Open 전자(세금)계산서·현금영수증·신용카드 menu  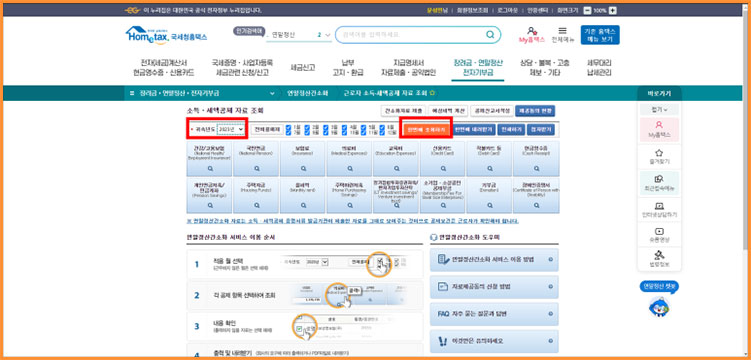pyautogui.click(x=164, y=68)
